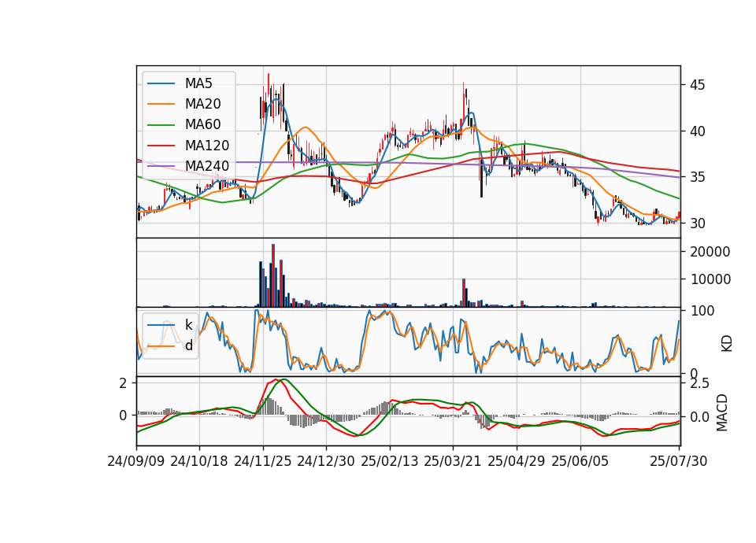This screenshot has height=543, width=756.
Task: Click the purple MA240 legend line sample
Action: pos(161,166)
